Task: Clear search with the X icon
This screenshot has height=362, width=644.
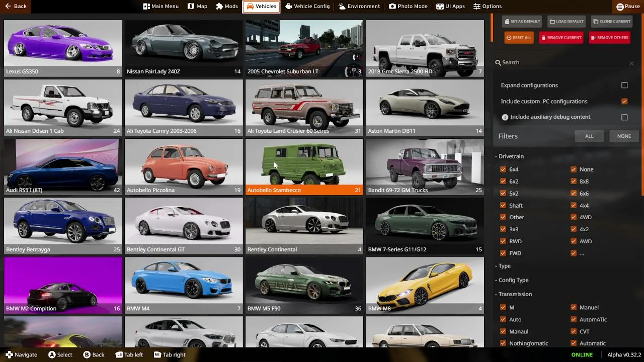Action: [631, 63]
